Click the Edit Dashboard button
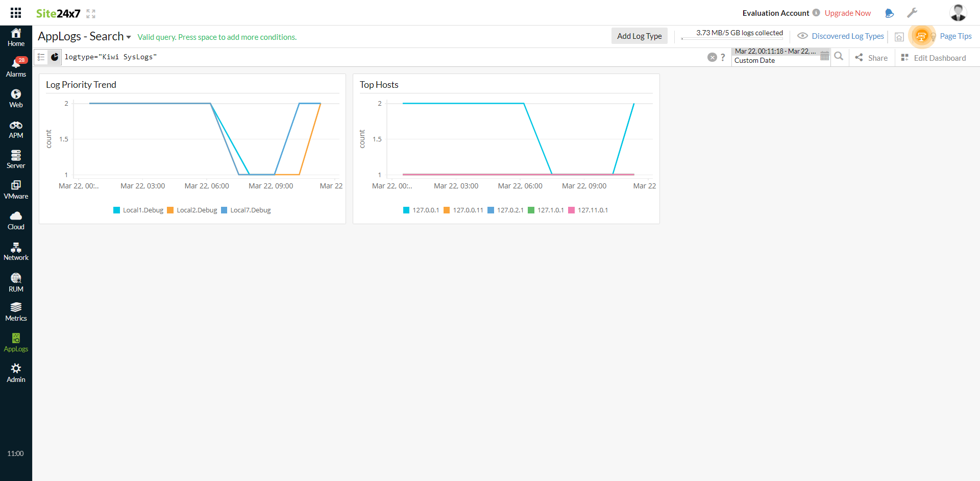980x481 pixels. tap(939, 58)
